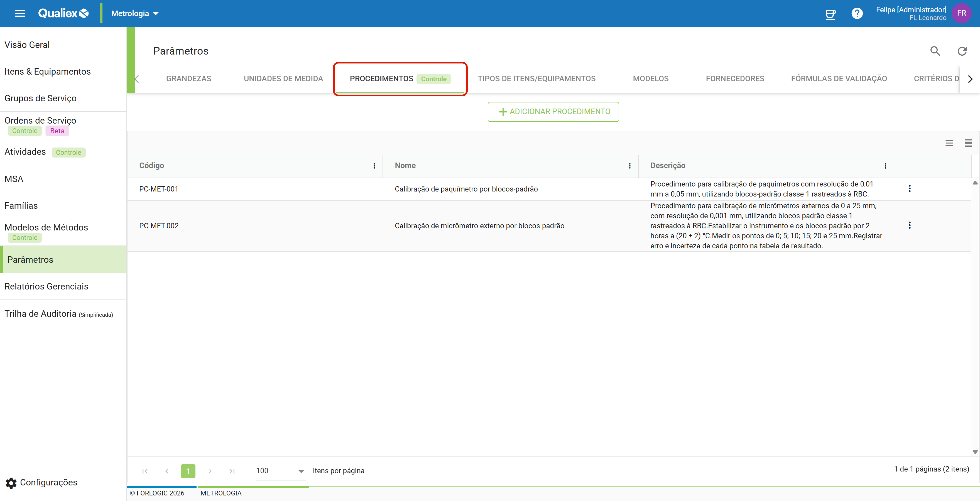Switch to the Grandezas tab
Viewport: 980px width, 501px height.
tap(189, 79)
